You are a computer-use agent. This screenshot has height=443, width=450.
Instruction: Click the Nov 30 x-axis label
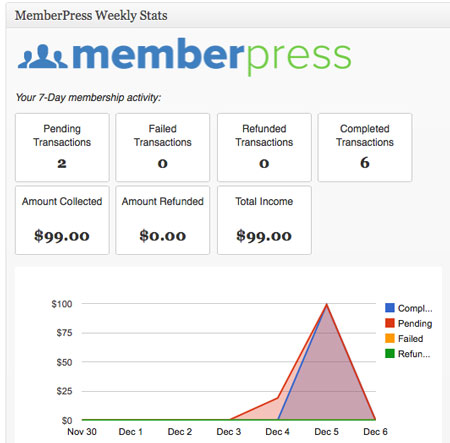tap(82, 432)
